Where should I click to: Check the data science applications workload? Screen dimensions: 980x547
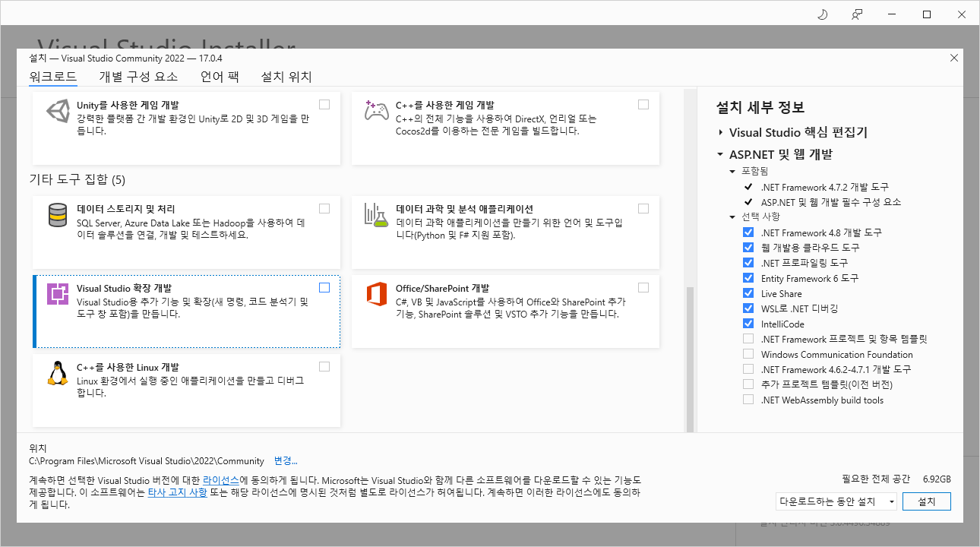(x=643, y=208)
